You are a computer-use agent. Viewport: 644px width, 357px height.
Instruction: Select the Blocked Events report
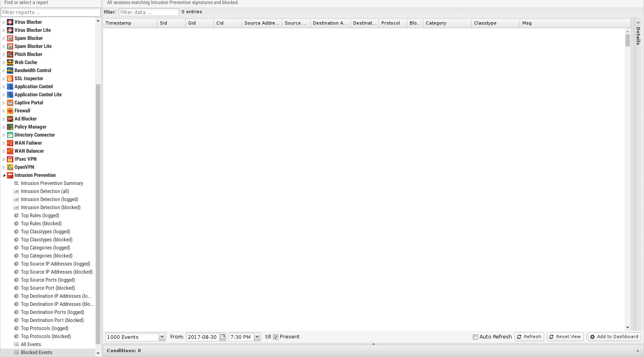pyautogui.click(x=37, y=353)
